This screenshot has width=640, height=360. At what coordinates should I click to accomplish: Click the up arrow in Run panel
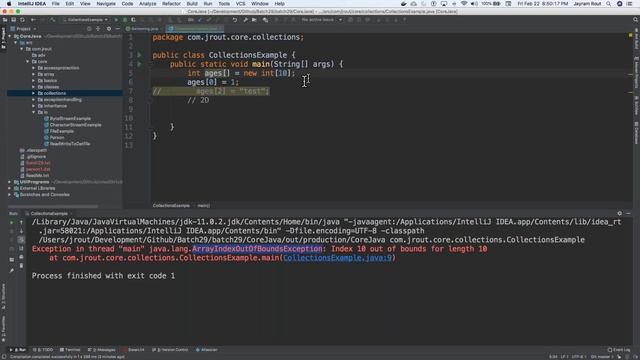pos(21,222)
